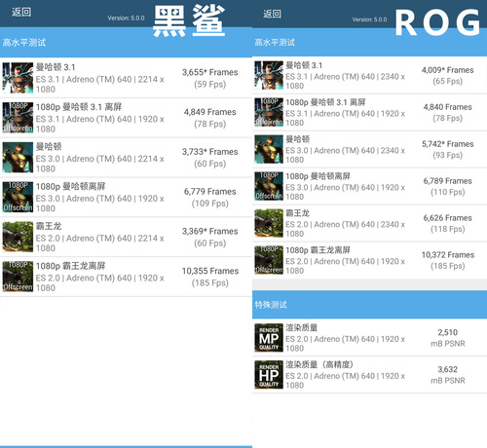Image resolution: width=487 pixels, height=448 pixels.
Task: Select 3,632 mB PSNR result
Action: (x=448, y=375)
